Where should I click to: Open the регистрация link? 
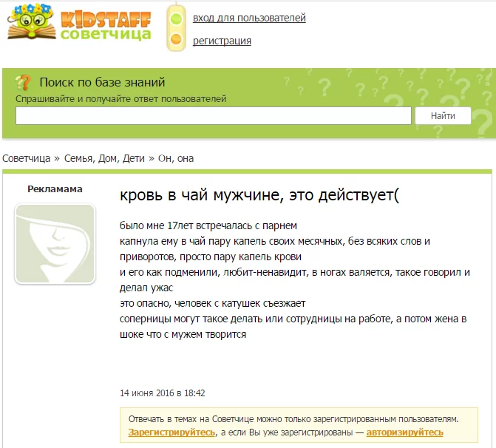(x=222, y=41)
